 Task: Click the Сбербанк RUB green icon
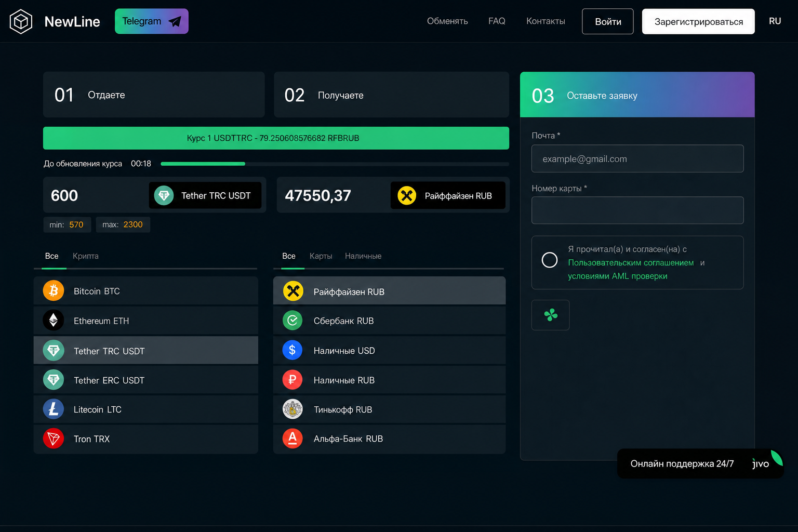(292, 321)
